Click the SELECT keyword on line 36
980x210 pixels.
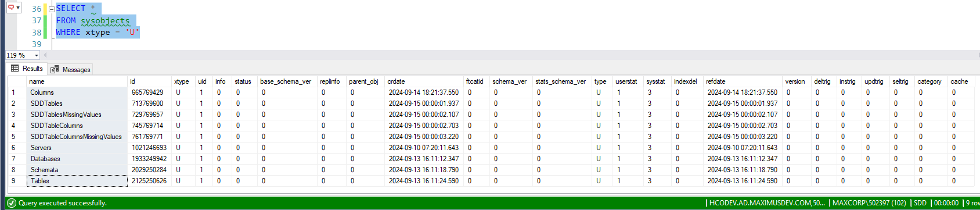click(71, 8)
